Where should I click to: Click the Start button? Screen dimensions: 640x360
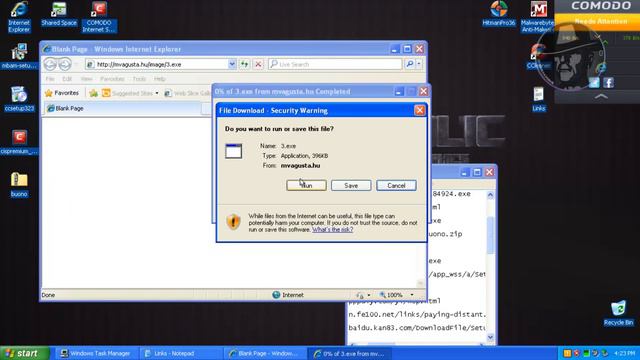click(x=24, y=353)
